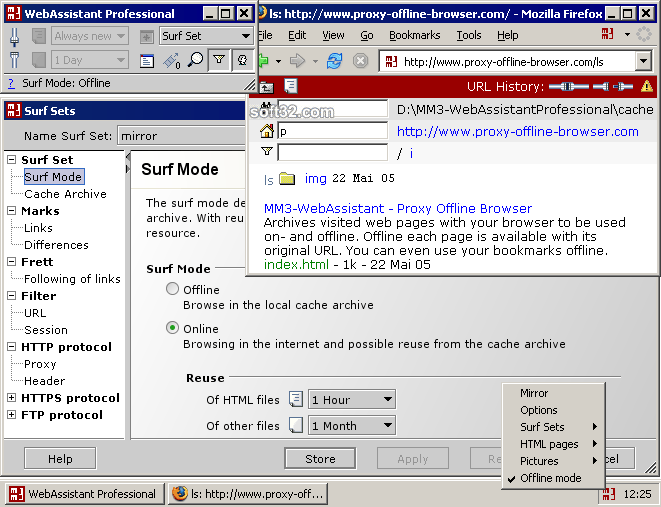Image resolution: width=661 pixels, height=507 pixels.
Task: Toggle the head silhouette button in WebAssistant
Action: (x=242, y=60)
